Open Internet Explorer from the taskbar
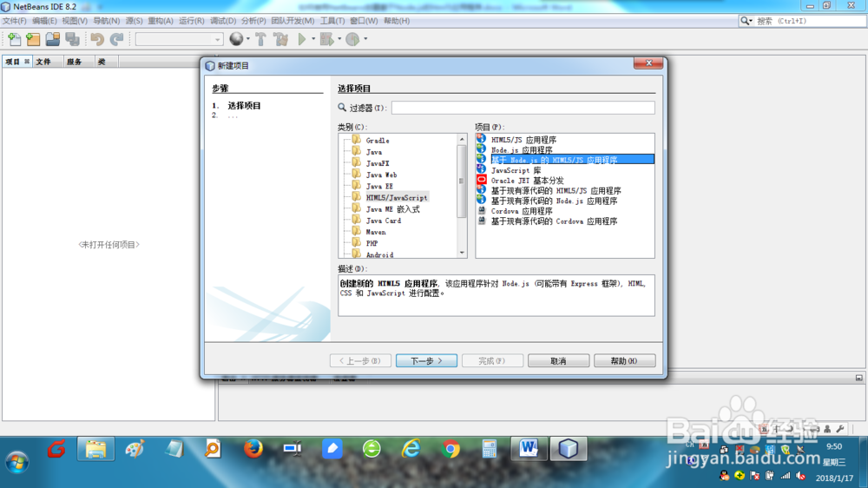Image resolution: width=868 pixels, height=488 pixels. tap(411, 449)
